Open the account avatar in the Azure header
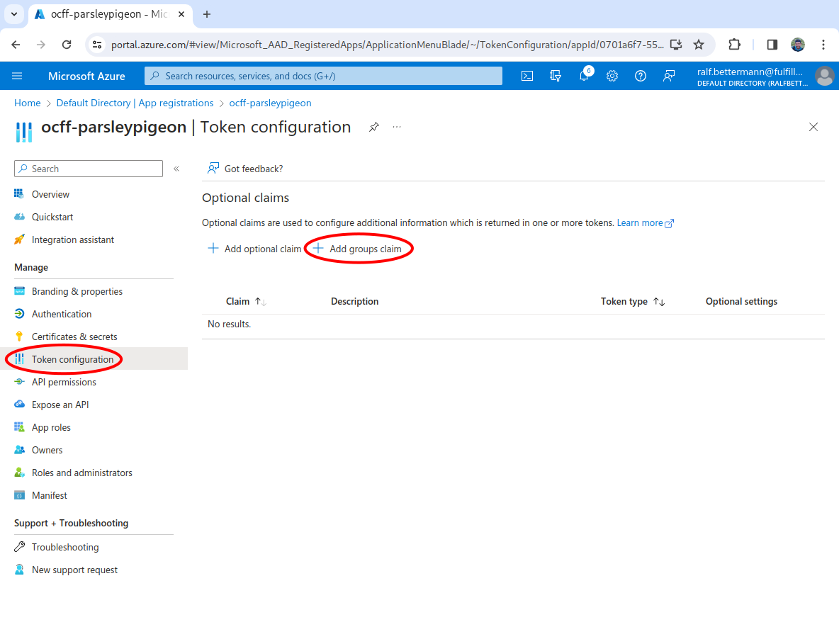839x644 pixels. tap(825, 76)
